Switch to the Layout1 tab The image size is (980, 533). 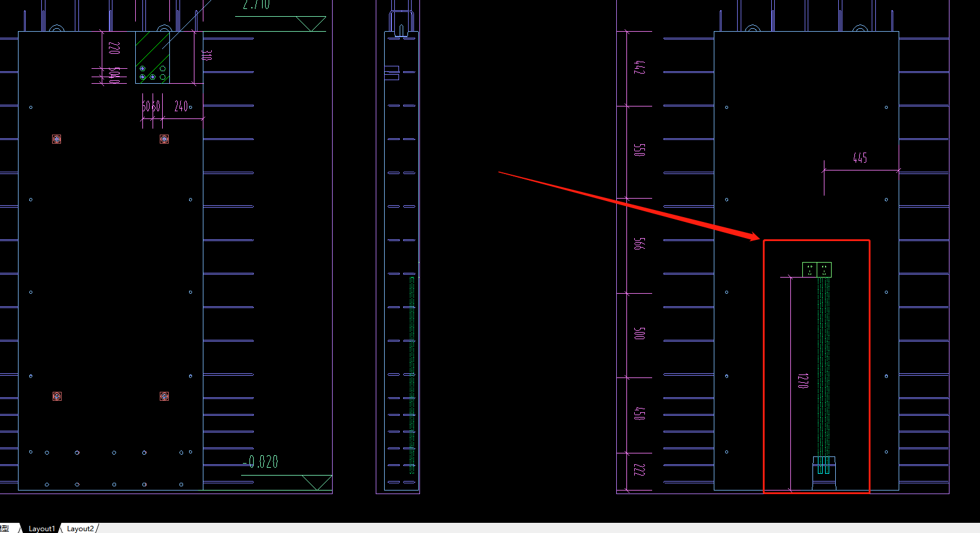click(41, 528)
